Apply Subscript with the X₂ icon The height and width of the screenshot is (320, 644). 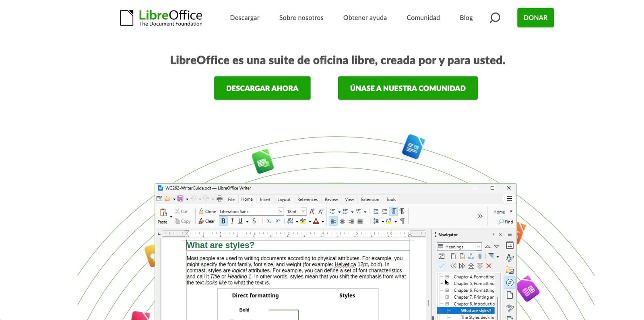(269, 221)
